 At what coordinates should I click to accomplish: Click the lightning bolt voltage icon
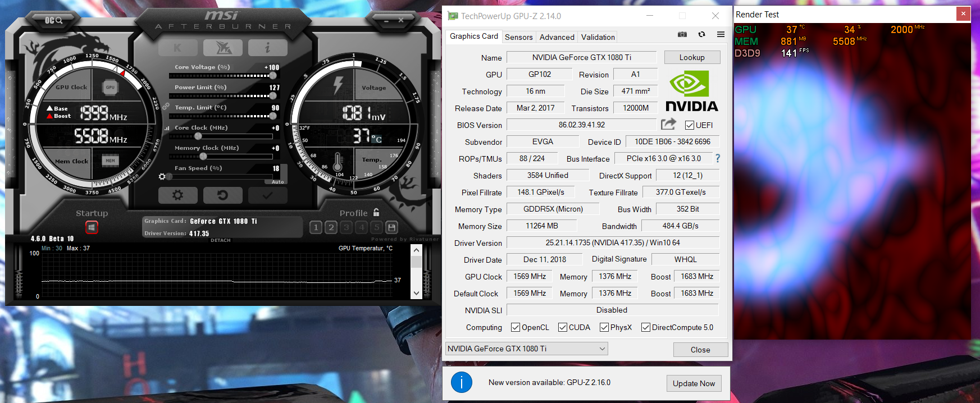[x=338, y=85]
